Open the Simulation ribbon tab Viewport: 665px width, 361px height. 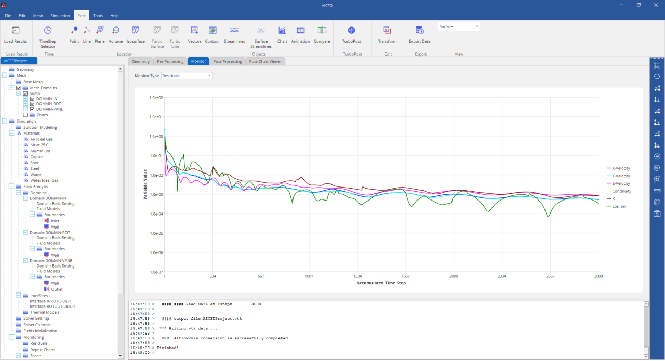60,16
